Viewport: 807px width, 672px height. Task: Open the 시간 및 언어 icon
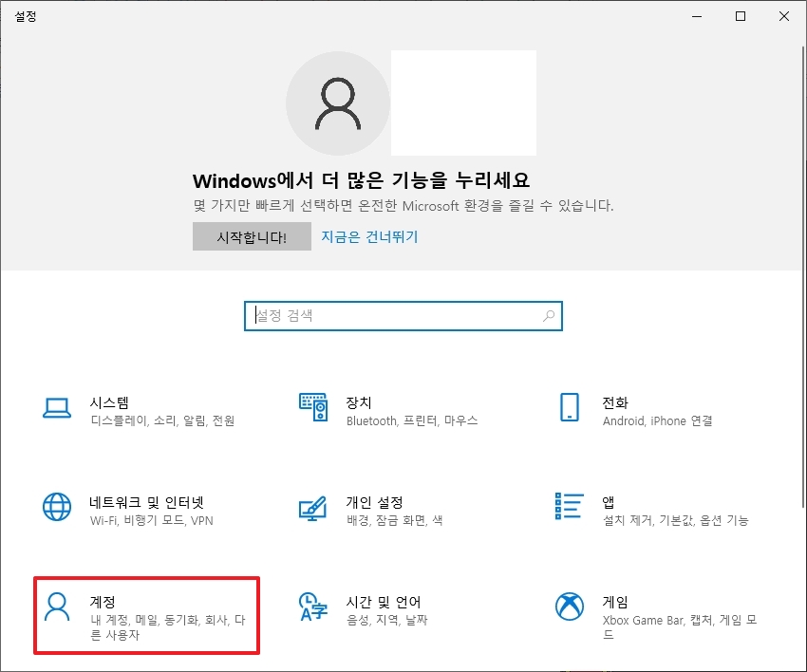[313, 607]
